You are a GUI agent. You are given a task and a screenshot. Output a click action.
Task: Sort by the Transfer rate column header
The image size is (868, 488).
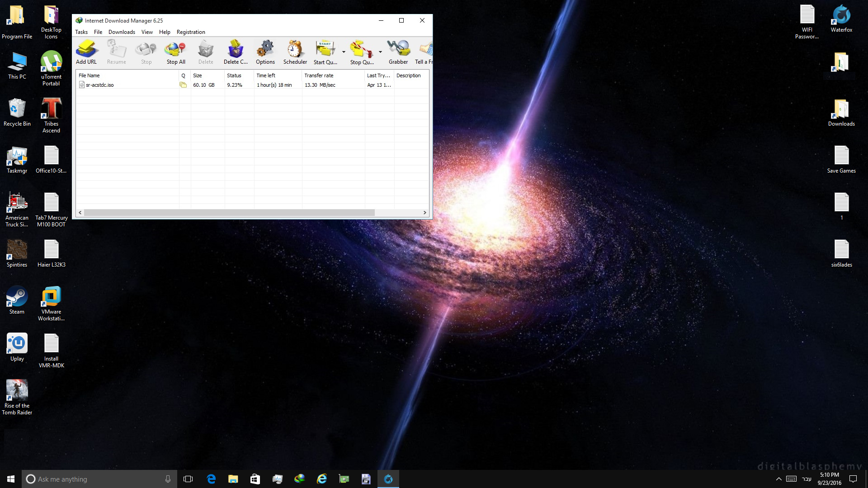pyautogui.click(x=333, y=75)
